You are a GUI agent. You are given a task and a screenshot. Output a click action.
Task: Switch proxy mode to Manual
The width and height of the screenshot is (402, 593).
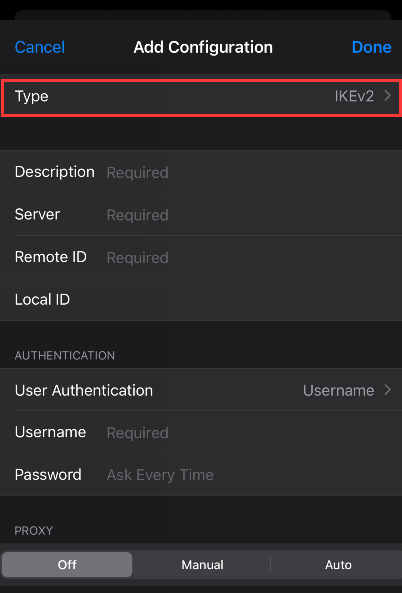pyautogui.click(x=202, y=565)
